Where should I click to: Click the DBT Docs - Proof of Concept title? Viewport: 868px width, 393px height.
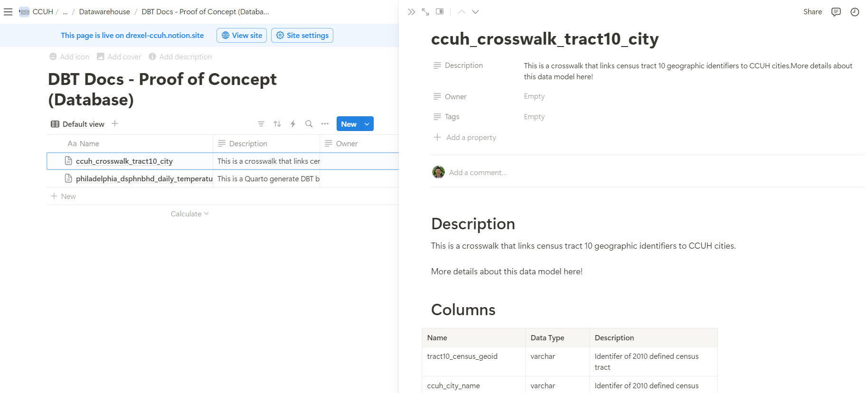[x=162, y=89]
